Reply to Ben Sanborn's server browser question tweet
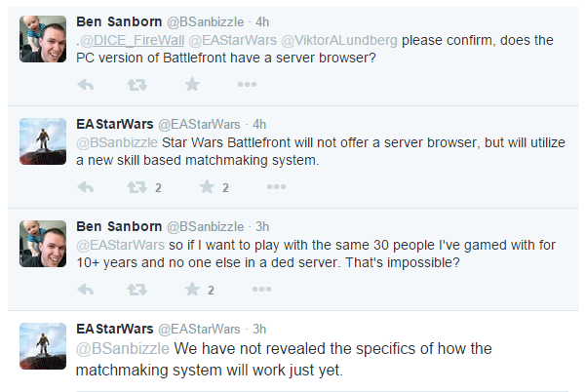Viewport: 586px width, 392px height. (x=86, y=85)
